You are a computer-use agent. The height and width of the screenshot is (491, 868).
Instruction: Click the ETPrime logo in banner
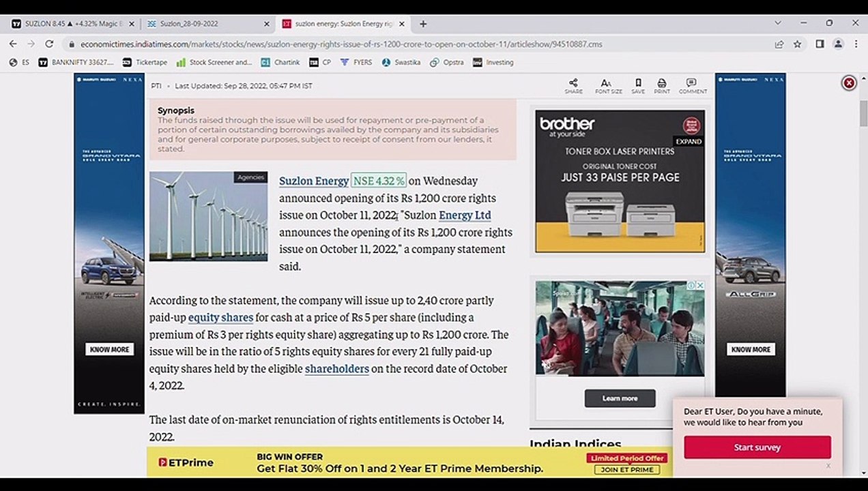pos(186,462)
